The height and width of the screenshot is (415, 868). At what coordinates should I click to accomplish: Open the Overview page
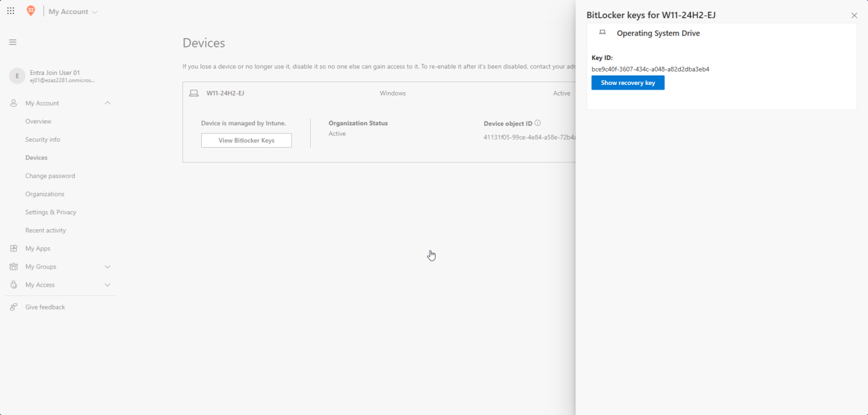(38, 122)
